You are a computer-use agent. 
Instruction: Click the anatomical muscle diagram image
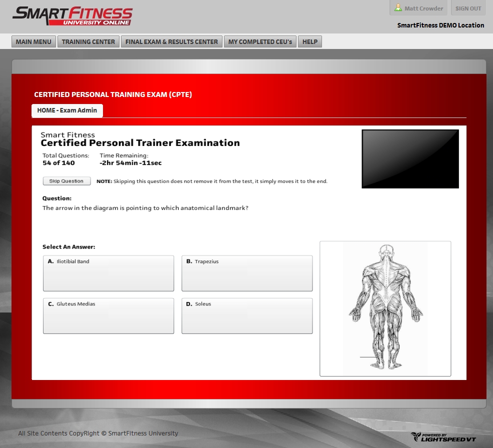pyautogui.click(x=385, y=308)
